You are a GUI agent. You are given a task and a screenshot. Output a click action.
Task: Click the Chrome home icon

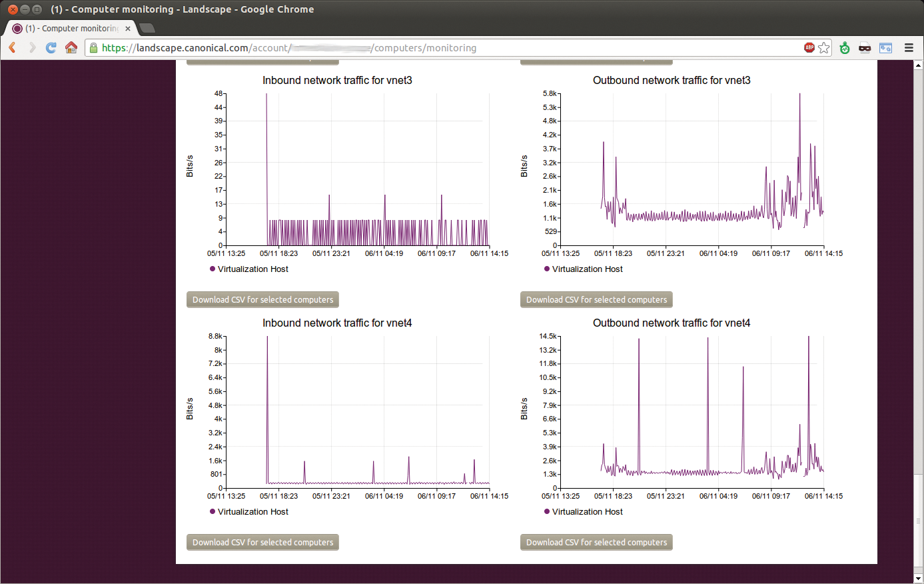coord(71,47)
